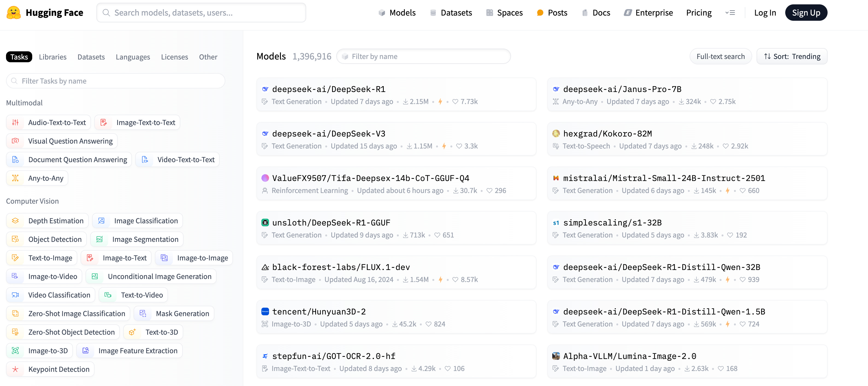Open mistralai/Mistral-Small-24B-Instruct-2501 model card
Screen dimensions: 868x386
687,183
